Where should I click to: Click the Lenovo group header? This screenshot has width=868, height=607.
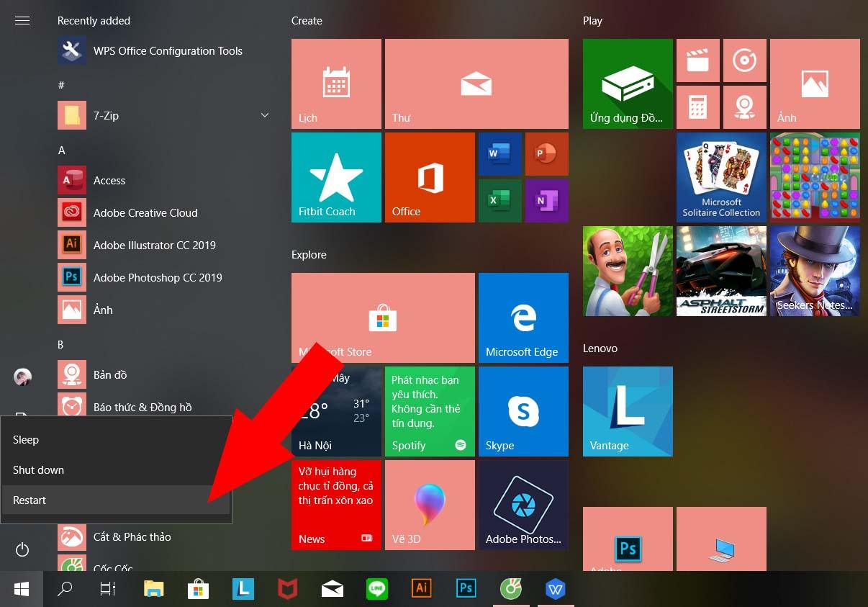[600, 349]
